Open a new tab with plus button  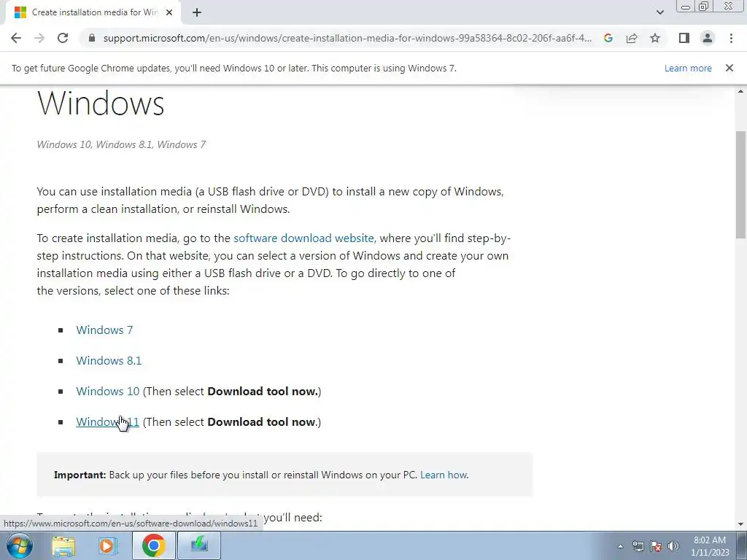click(197, 12)
